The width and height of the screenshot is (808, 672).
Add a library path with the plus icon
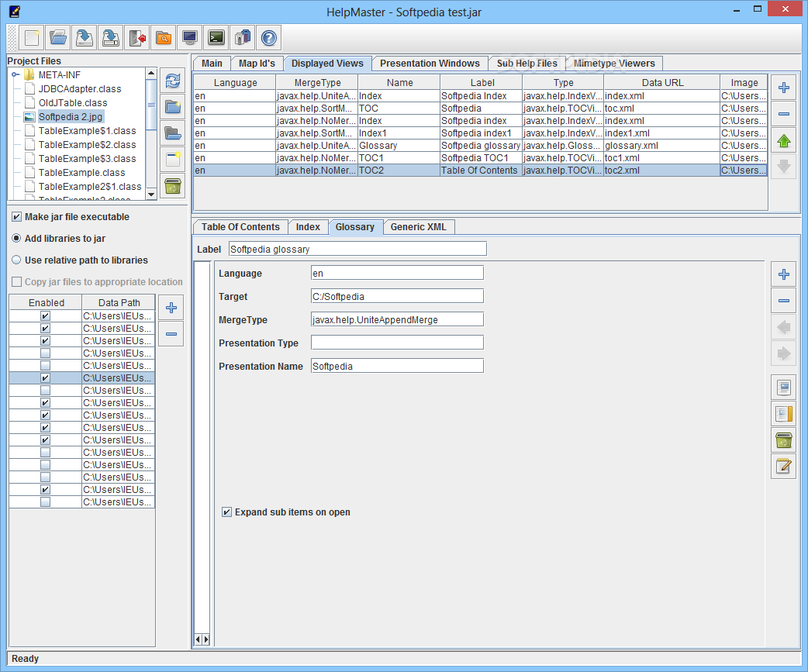(171, 308)
